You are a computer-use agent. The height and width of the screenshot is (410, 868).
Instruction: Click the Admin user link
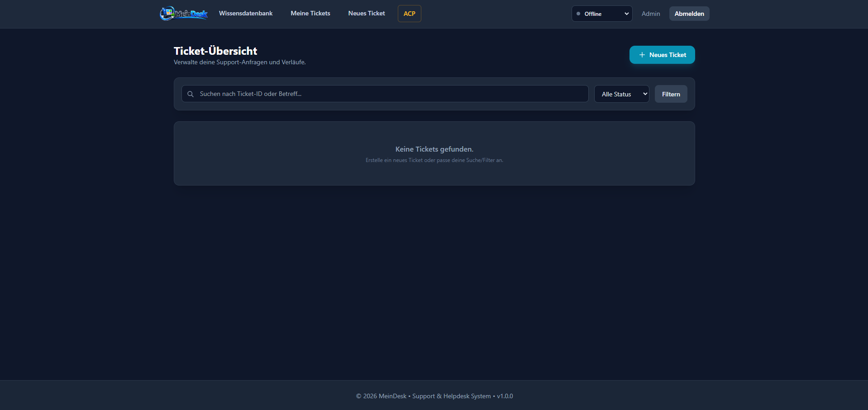click(x=651, y=14)
